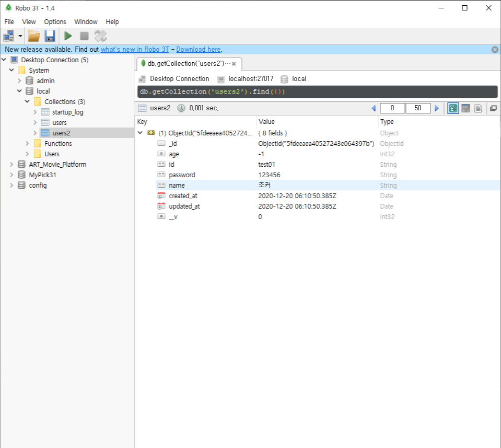Click the Type column header
The width and height of the screenshot is (501, 448).
tap(439, 121)
